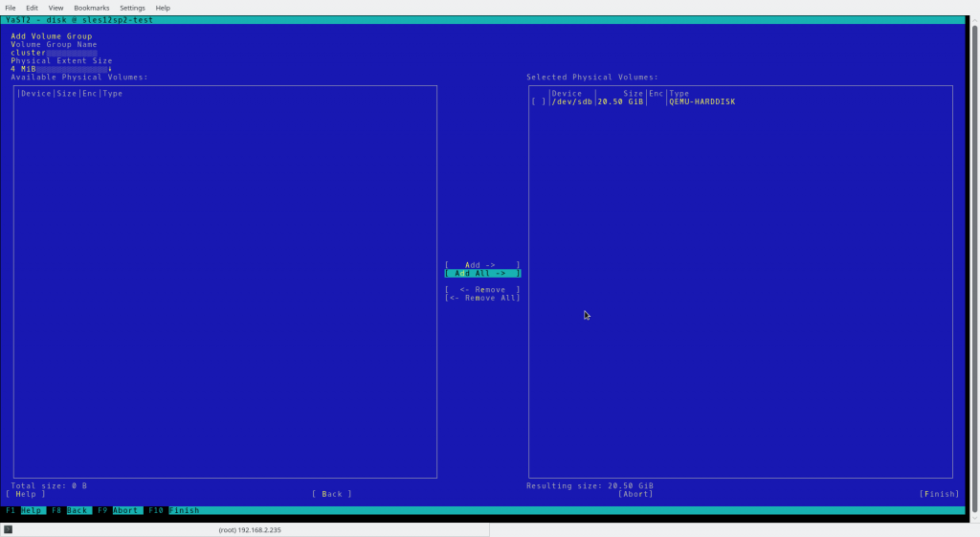The width and height of the screenshot is (980, 537).
Task: Open the Settings menu
Action: (x=132, y=8)
